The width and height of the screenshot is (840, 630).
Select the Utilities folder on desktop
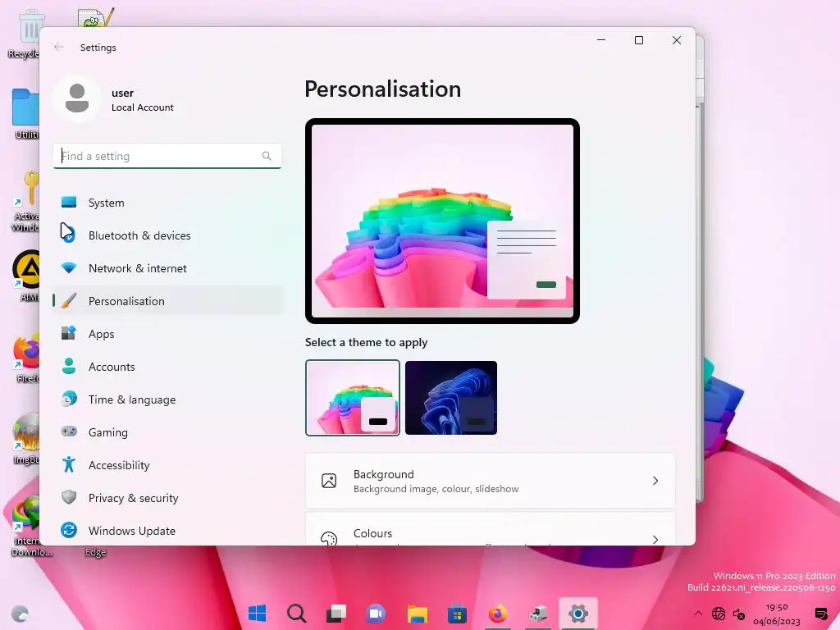pyautogui.click(x=25, y=113)
